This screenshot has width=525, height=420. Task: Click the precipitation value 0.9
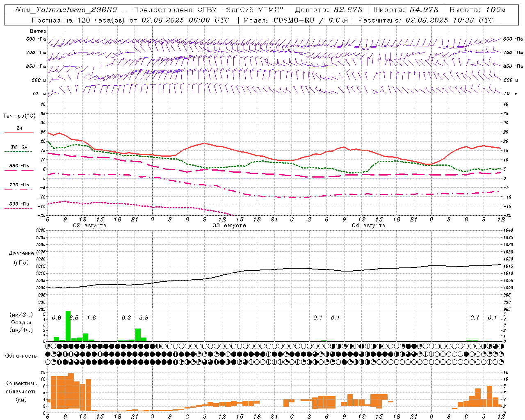pyautogui.click(x=57, y=317)
